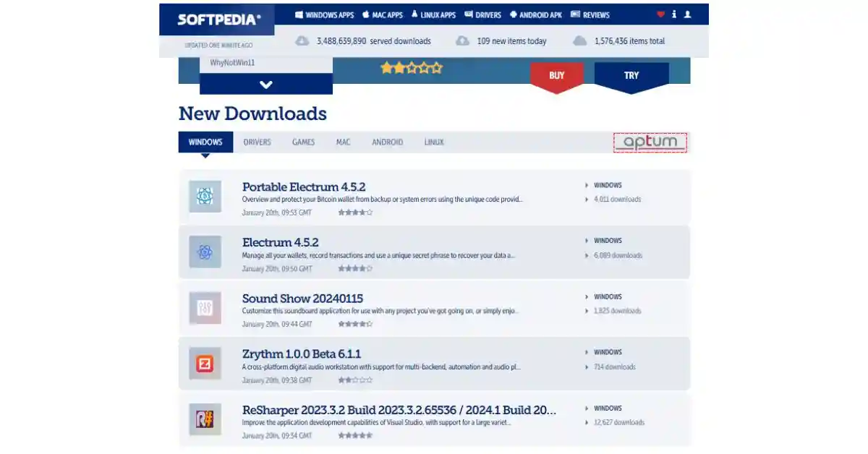This screenshot has height=454, width=868.
Task: Click the star rating of Zrythm
Action: point(355,380)
